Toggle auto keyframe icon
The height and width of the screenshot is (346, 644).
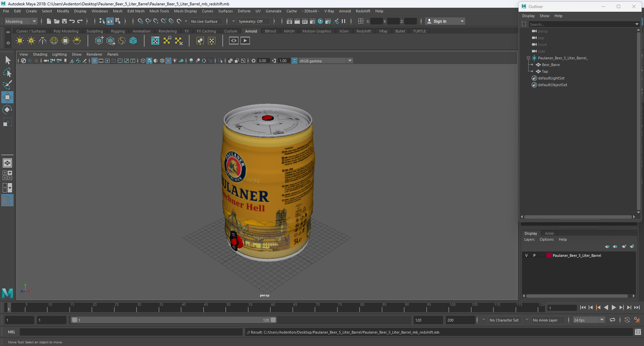pyautogui.click(x=627, y=320)
